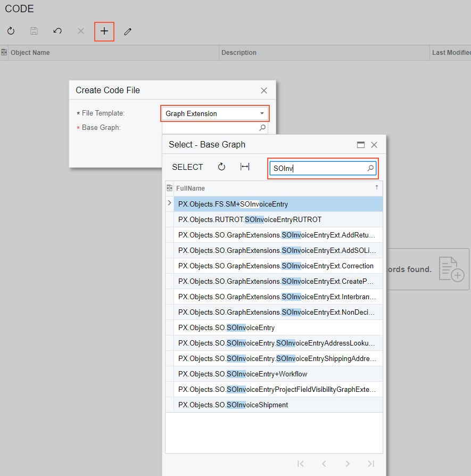Expand the PX.Objects.FS.SM+SOInvoiceEntry row arrow
Screen dimensions: 471x476
click(170, 203)
